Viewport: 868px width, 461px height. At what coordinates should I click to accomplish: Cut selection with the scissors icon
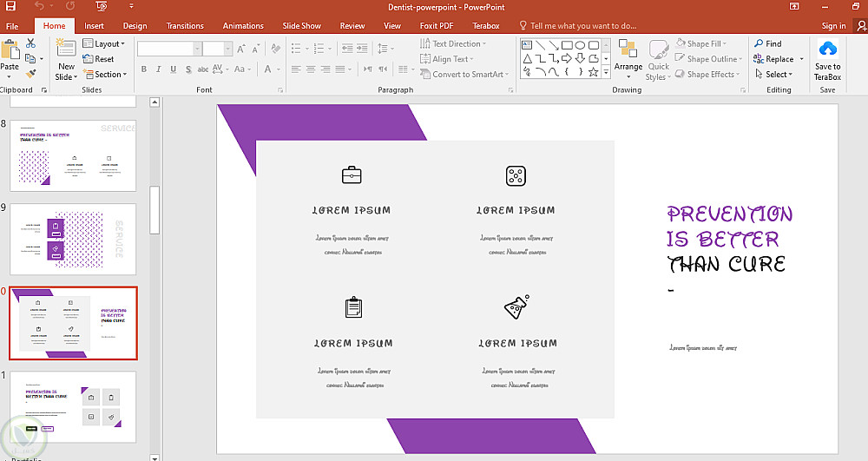pyautogui.click(x=31, y=43)
